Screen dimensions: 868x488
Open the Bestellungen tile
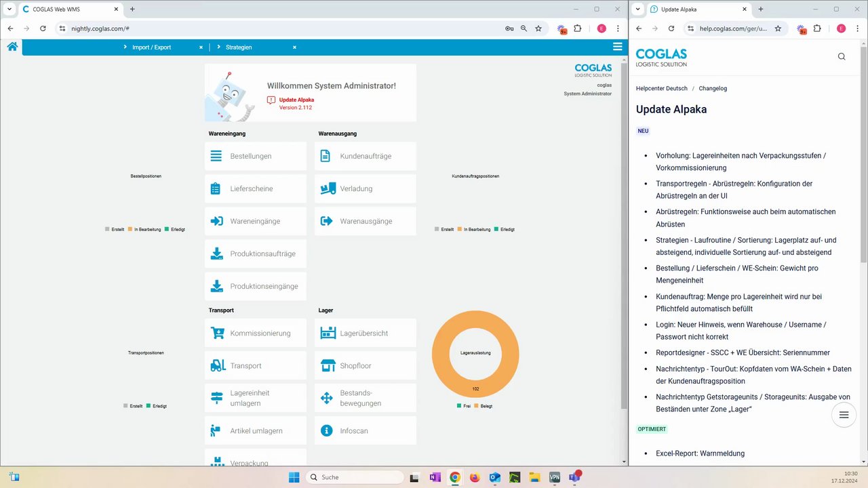[256, 156]
